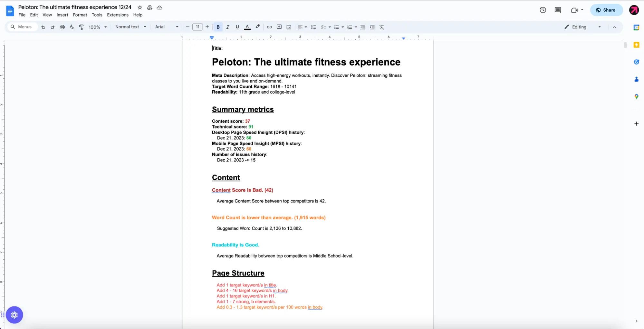Open Google Maps side panel
This screenshot has width=644, height=329.
[636, 96]
